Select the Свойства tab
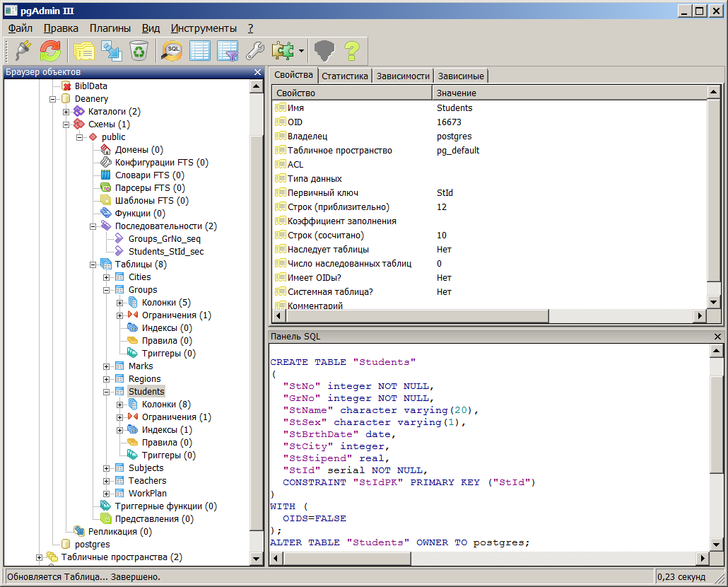The width and height of the screenshot is (728, 587). tap(293, 75)
